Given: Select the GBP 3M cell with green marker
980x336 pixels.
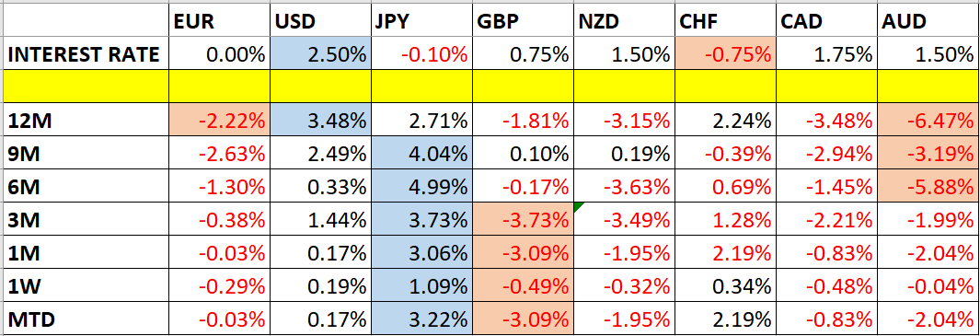Looking at the screenshot, I should (523, 219).
